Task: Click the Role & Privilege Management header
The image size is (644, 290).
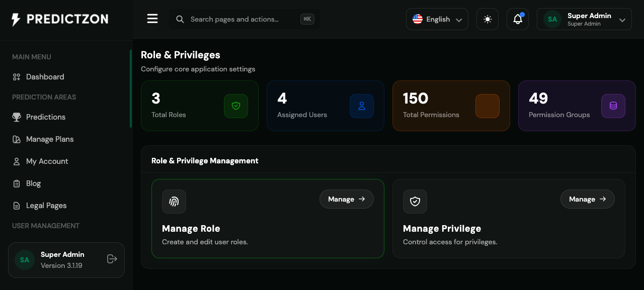Action: click(x=205, y=161)
